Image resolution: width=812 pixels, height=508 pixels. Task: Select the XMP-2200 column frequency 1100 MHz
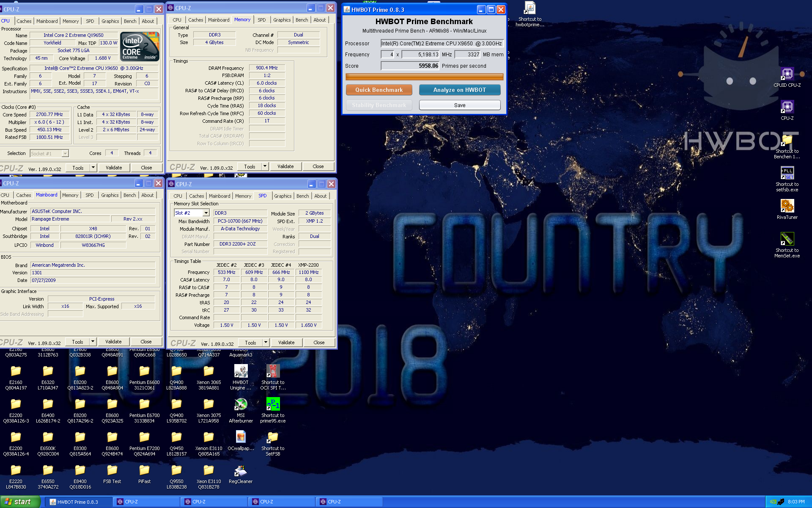[x=309, y=272]
